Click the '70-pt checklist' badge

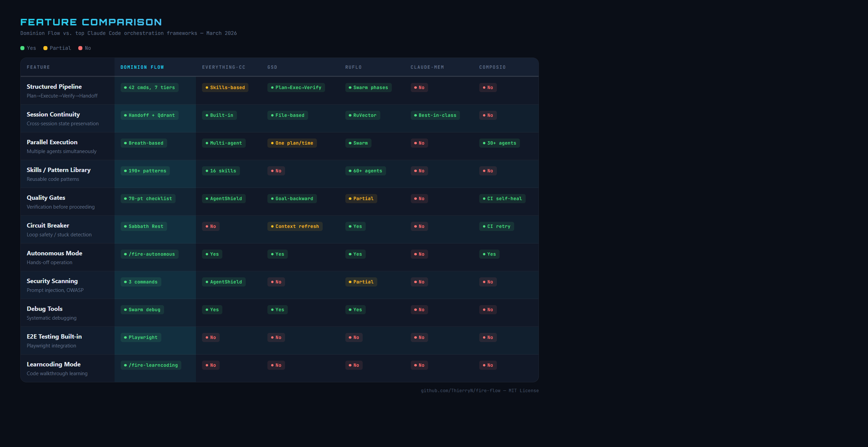148,199
